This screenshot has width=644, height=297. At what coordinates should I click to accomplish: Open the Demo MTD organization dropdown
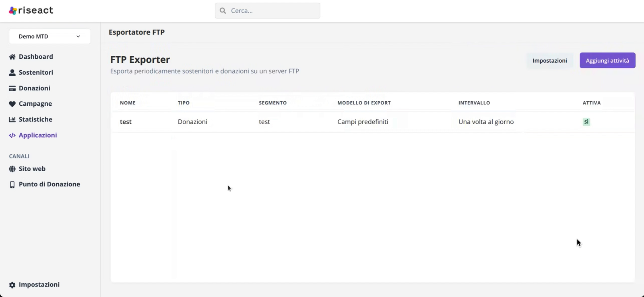coord(50,36)
